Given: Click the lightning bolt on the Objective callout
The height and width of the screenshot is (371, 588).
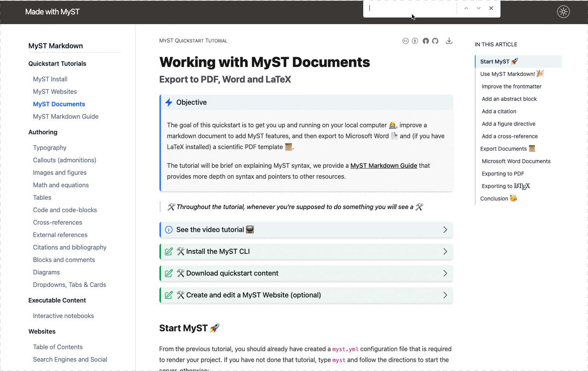Looking at the screenshot, I should [168, 102].
